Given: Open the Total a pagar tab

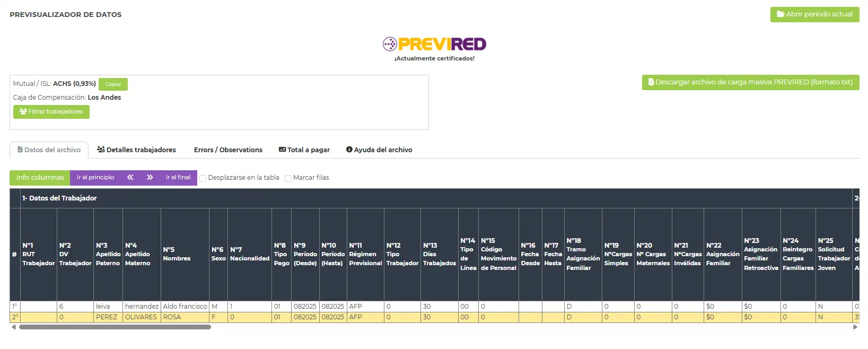Looking at the screenshot, I should pos(304,150).
